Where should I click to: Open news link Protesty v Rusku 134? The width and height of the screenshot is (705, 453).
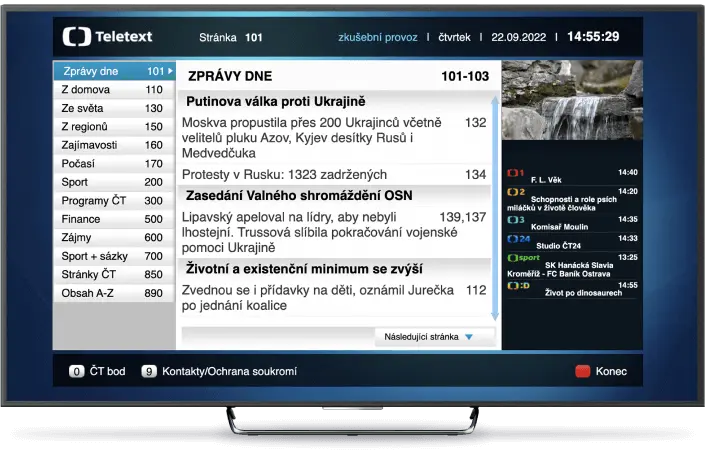(334, 174)
